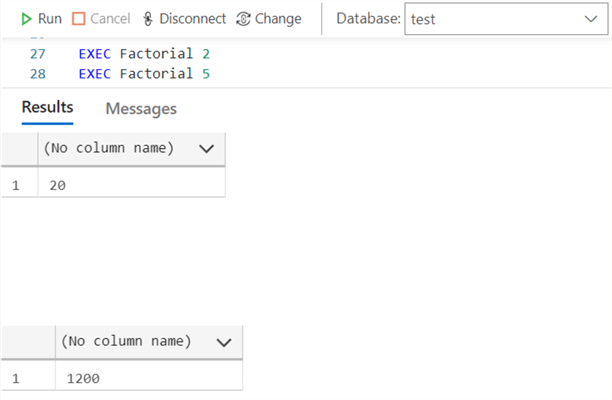Click line number 27 in editor gutter
The width and height of the screenshot is (612, 400).
39,52
